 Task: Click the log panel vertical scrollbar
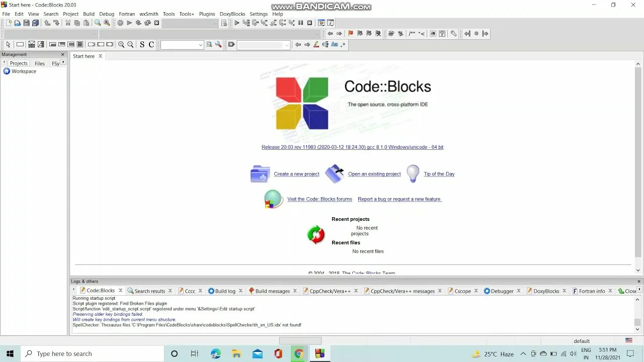tap(638, 314)
